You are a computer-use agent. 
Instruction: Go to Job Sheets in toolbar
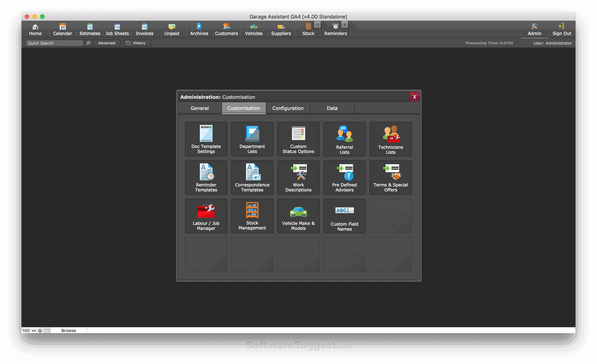117,29
